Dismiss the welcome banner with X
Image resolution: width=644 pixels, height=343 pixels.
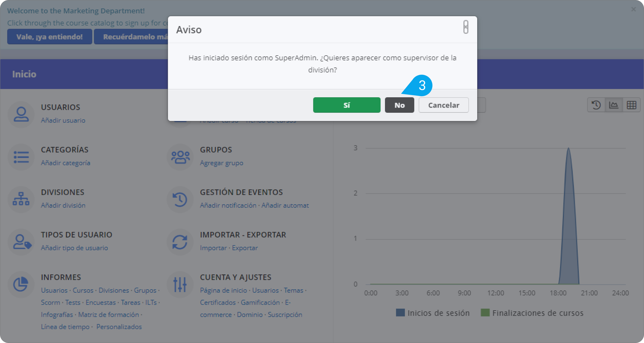coord(634,9)
